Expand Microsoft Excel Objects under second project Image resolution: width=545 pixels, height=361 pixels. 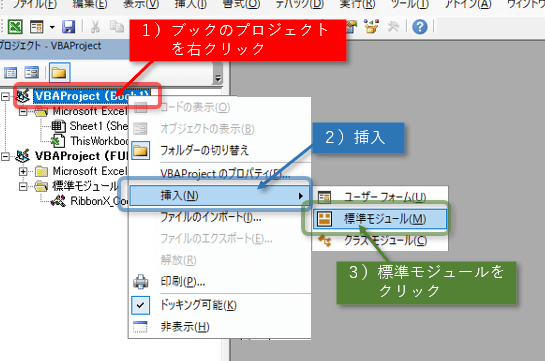click(23, 171)
